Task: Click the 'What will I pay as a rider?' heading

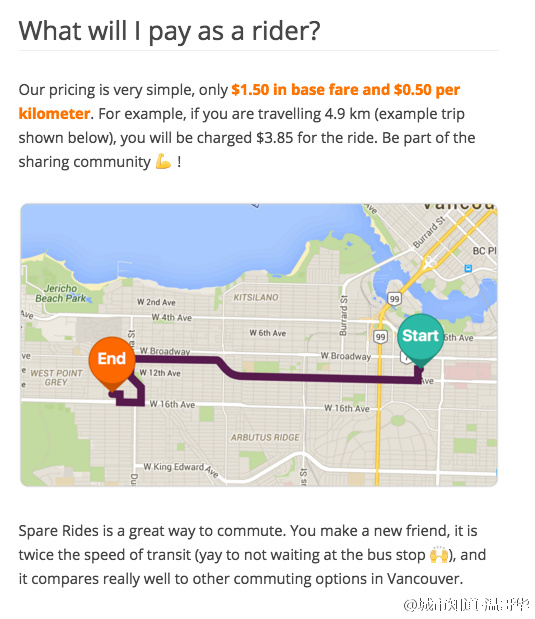Action: (x=169, y=31)
